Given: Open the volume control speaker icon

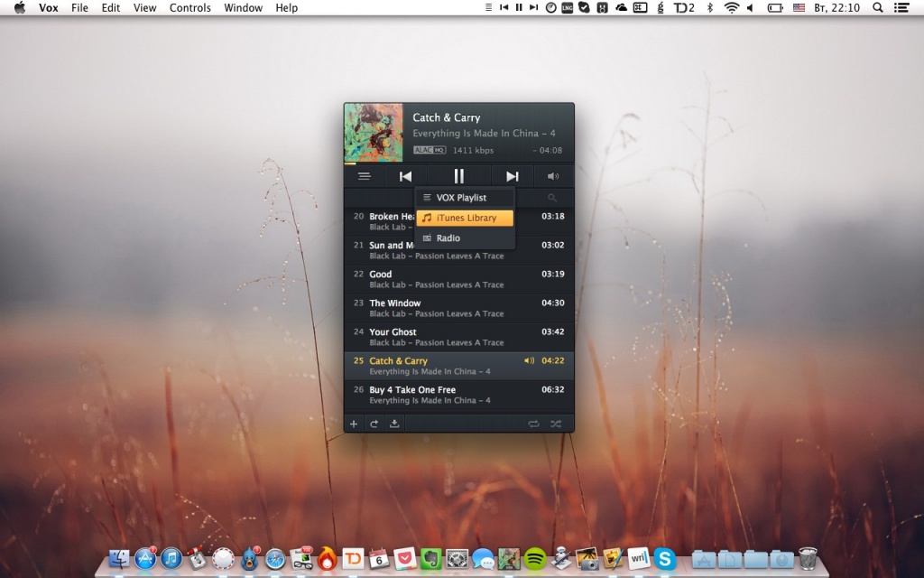Looking at the screenshot, I should [553, 177].
